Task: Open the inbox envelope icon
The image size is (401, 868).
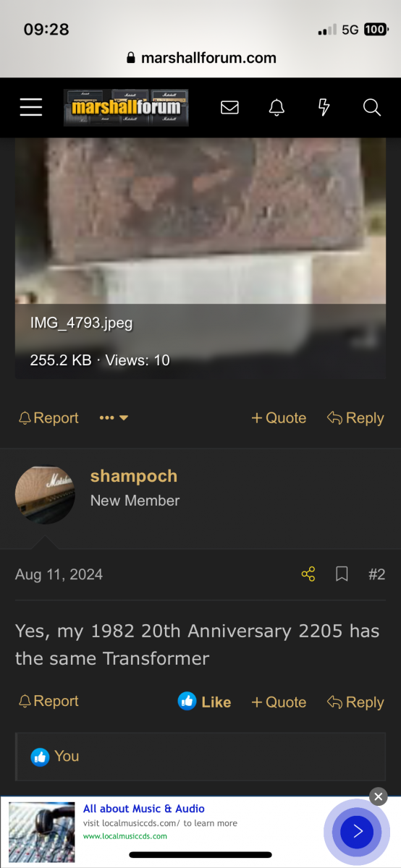Action: [x=229, y=108]
